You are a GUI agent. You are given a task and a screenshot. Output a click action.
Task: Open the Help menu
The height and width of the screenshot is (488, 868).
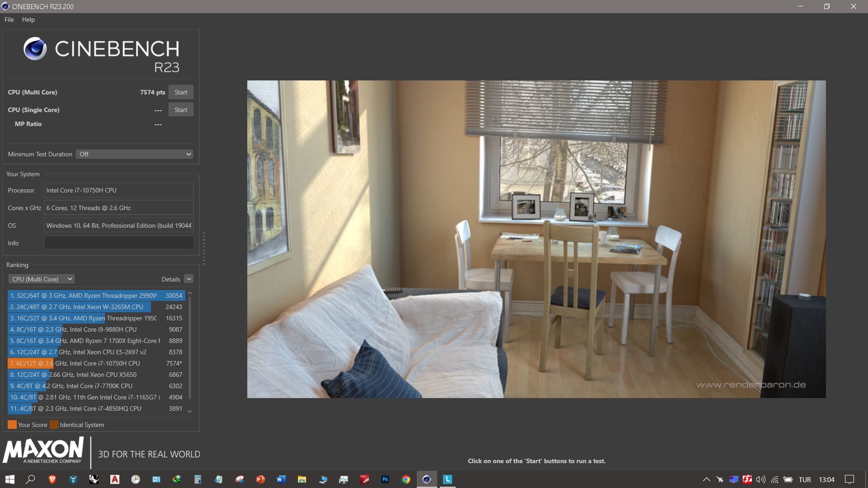(28, 19)
